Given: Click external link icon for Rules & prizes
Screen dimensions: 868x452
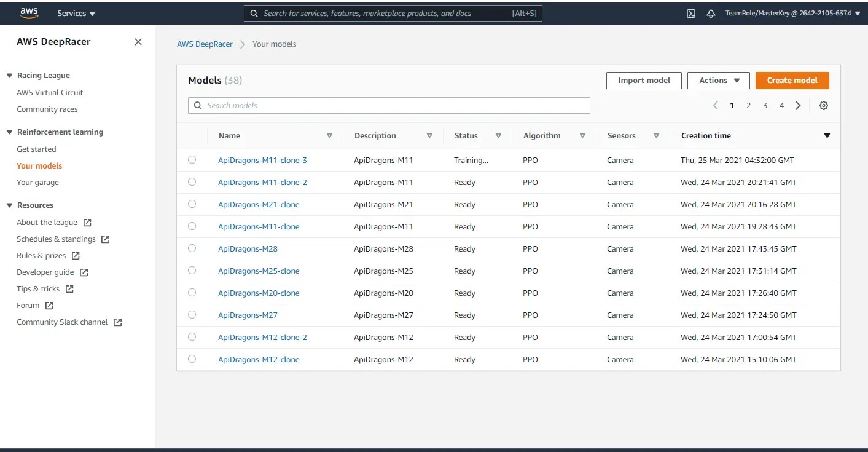Looking at the screenshot, I should click(x=76, y=256).
